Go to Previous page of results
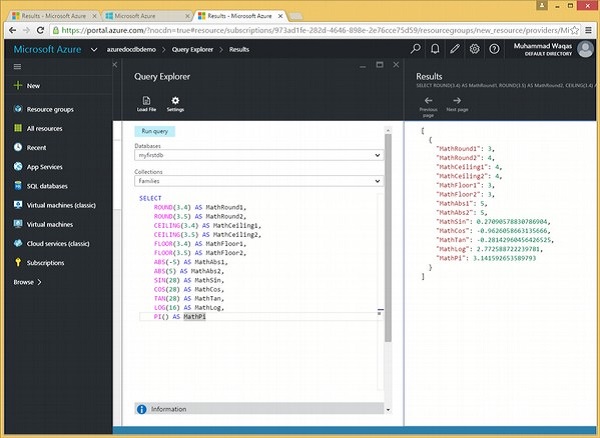Image resolution: width=600 pixels, height=438 pixels. (x=428, y=101)
